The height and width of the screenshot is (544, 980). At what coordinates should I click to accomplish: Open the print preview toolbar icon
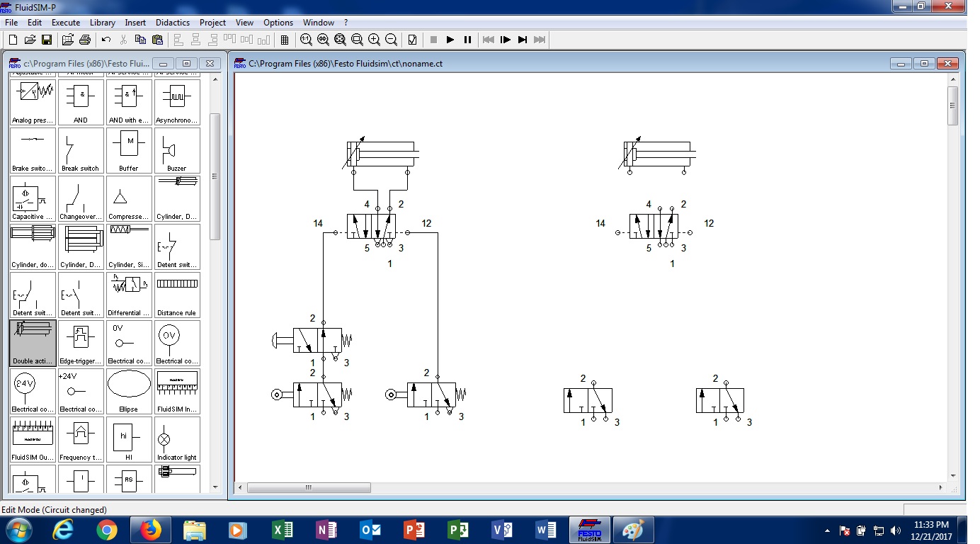(x=68, y=40)
